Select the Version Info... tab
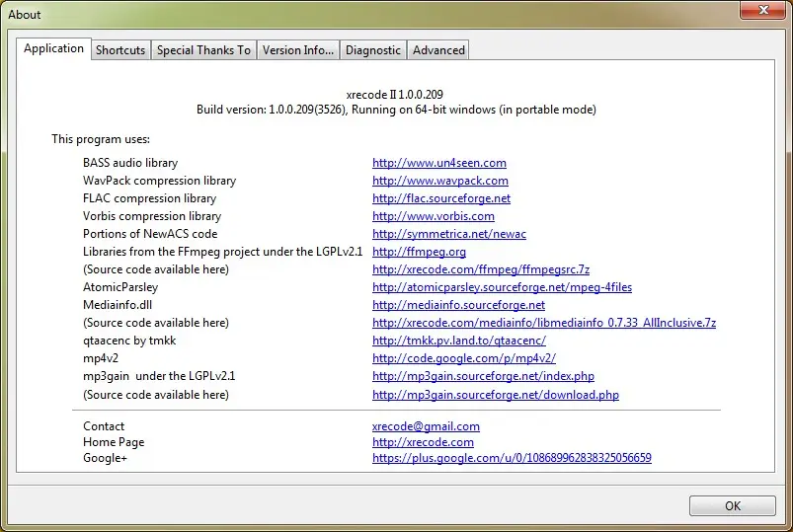 click(298, 50)
